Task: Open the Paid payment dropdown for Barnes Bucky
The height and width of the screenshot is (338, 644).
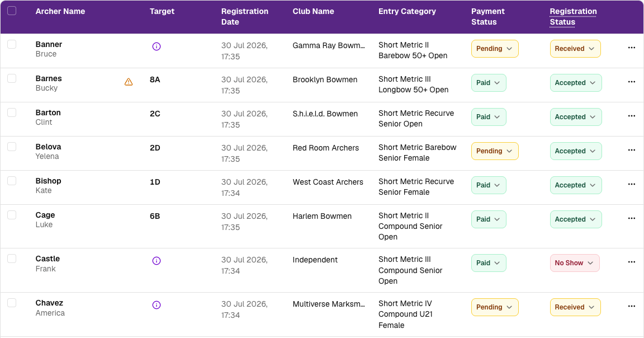Action: [489, 83]
